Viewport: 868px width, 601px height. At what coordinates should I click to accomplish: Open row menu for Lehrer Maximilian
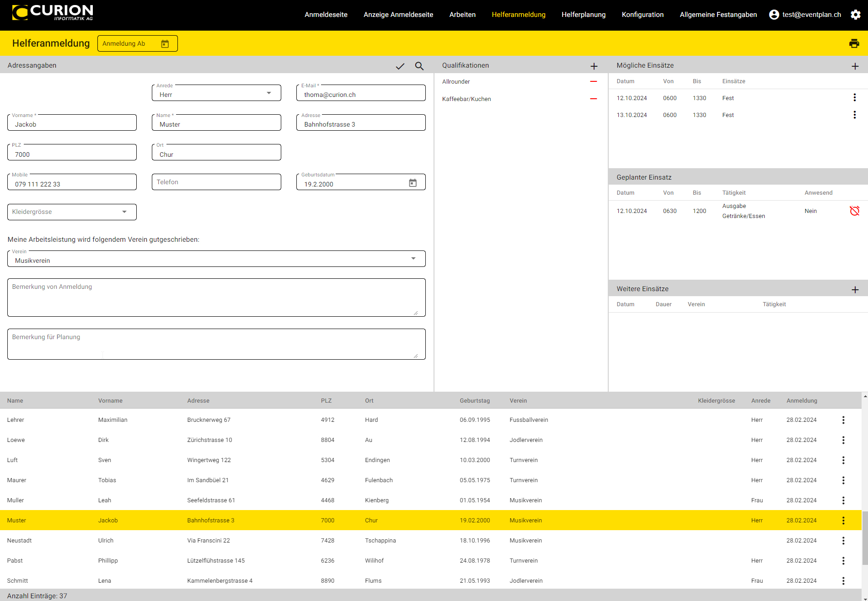[843, 420]
